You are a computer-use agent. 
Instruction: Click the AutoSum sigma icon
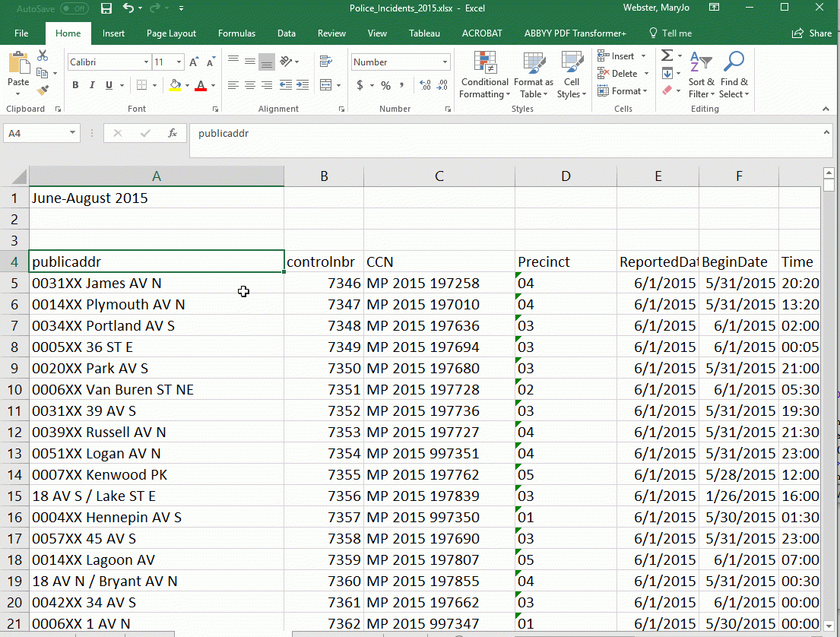click(x=667, y=56)
